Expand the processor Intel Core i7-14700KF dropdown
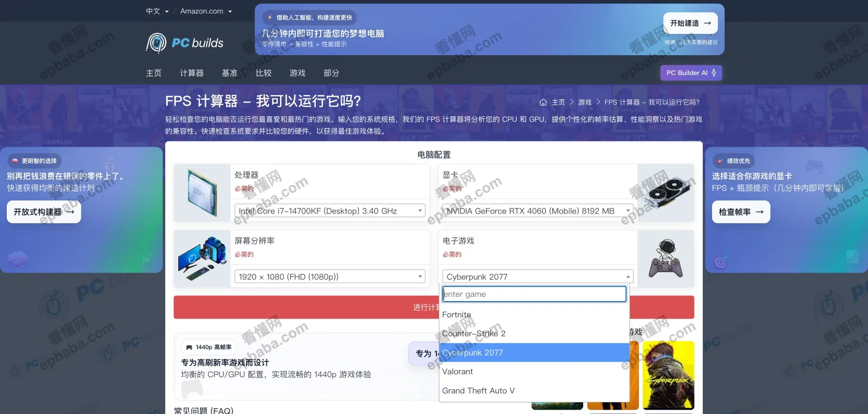Image resolution: width=868 pixels, height=414 pixels. tap(330, 211)
